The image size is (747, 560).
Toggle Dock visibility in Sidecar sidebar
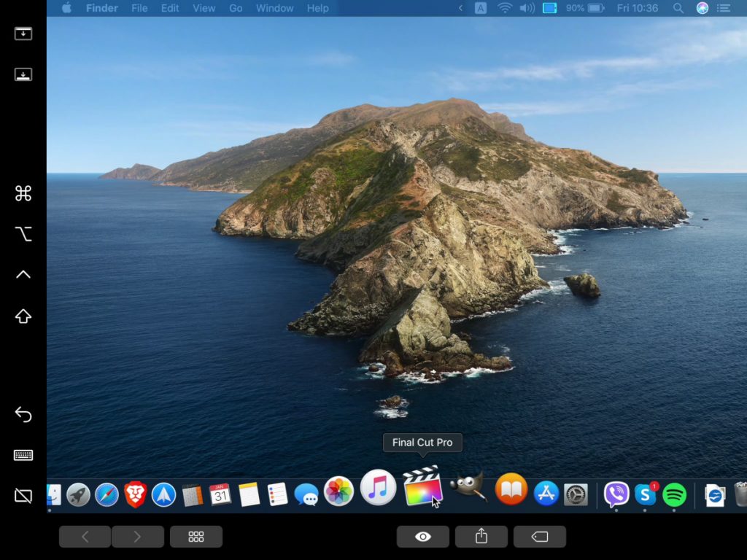click(23, 74)
